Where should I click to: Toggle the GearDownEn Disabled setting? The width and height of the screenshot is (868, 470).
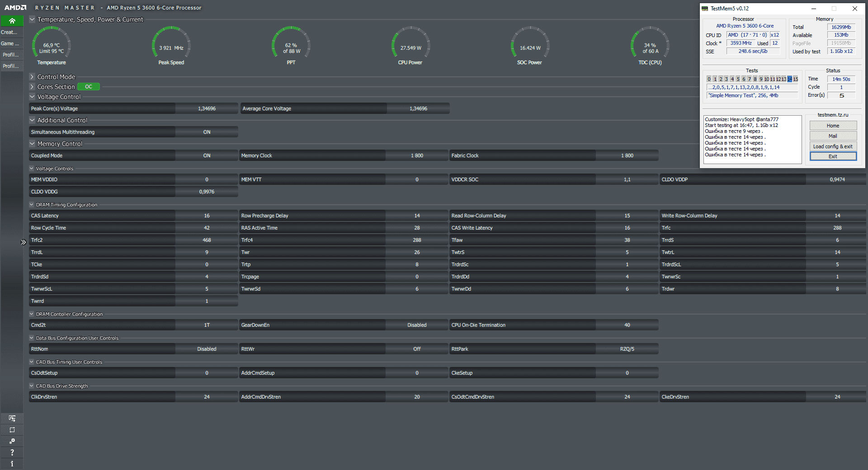tap(417, 325)
